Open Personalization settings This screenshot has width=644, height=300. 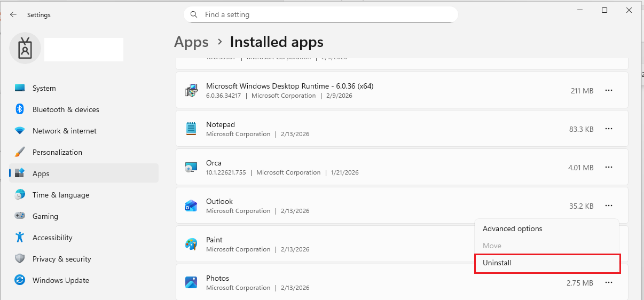click(x=84, y=152)
